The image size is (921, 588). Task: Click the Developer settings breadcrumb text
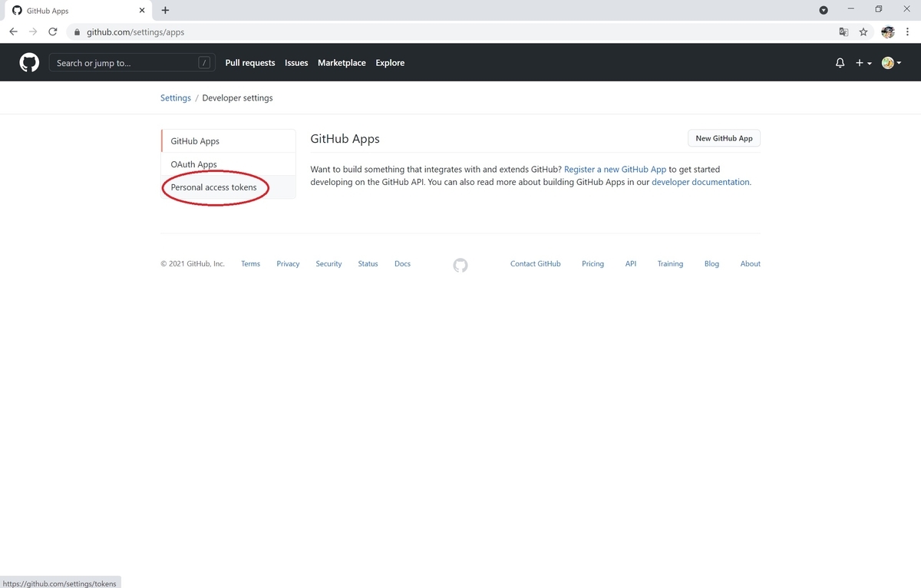click(x=237, y=98)
